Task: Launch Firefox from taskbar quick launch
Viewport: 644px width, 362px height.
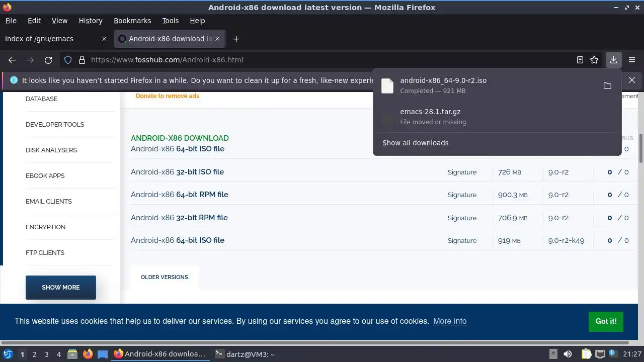Action: 88,354
